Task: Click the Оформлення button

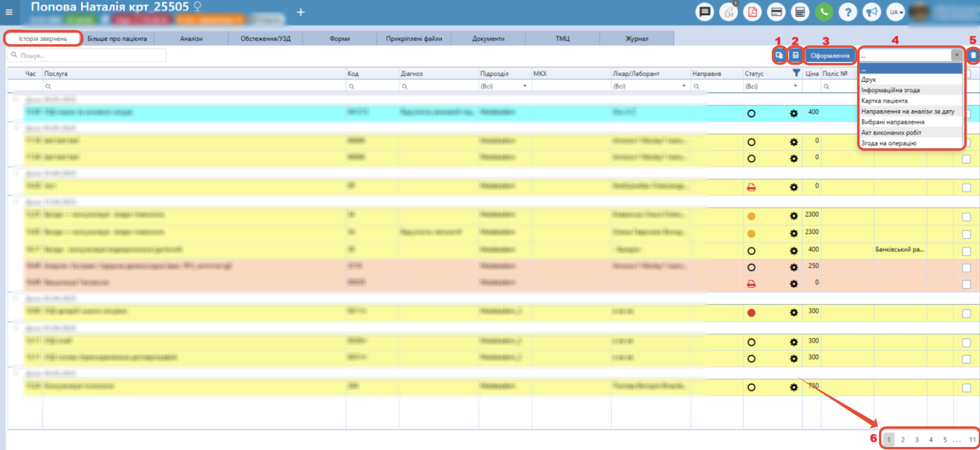Action: (x=830, y=55)
